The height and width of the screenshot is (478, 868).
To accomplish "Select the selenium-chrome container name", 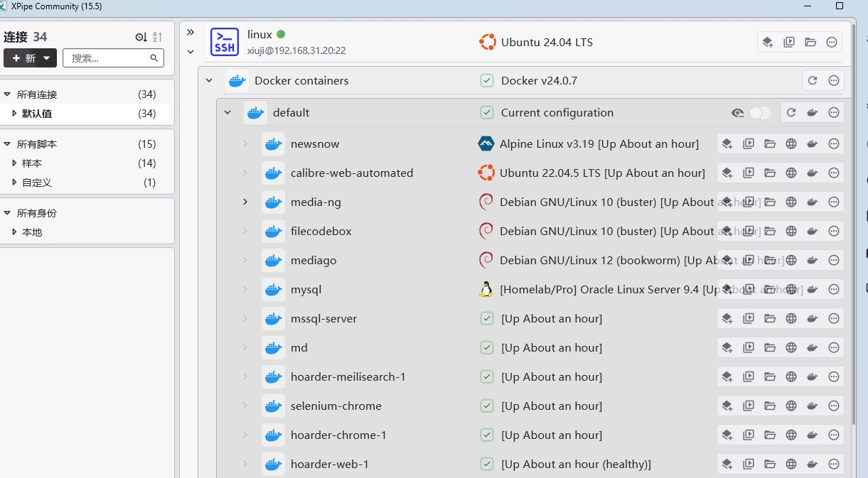I will coord(336,406).
